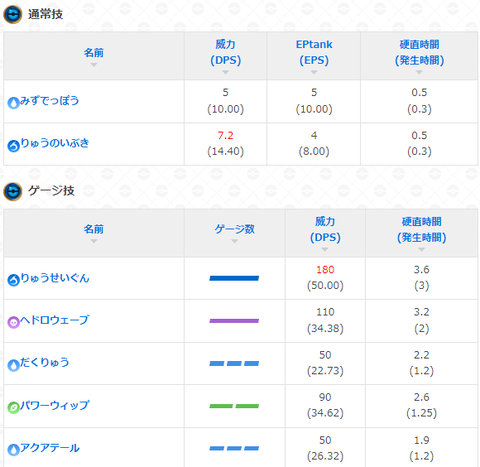Click the water type icon beside アクアテール
This screenshot has width=480, height=467.
click(13, 450)
